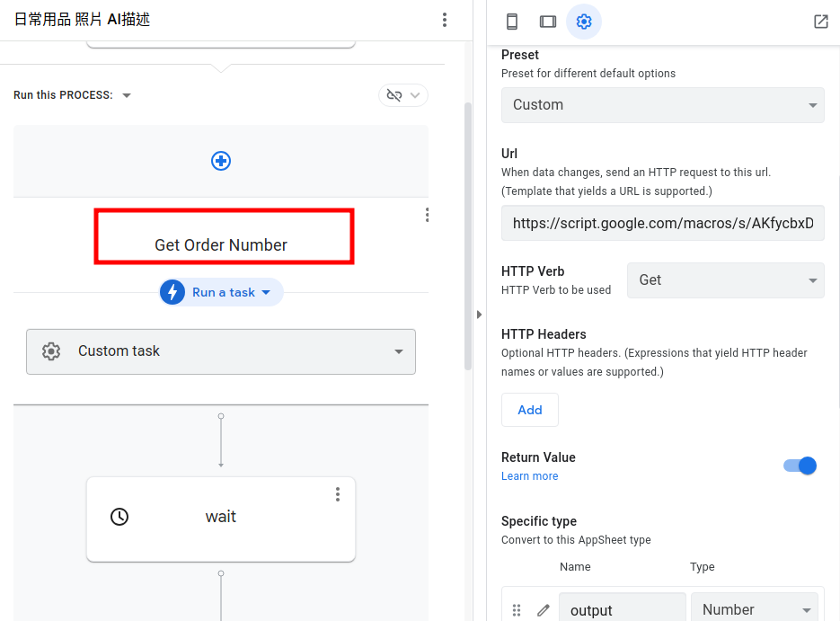Grab the output row drag handle
Image resolution: width=840 pixels, height=621 pixels.
(x=517, y=609)
